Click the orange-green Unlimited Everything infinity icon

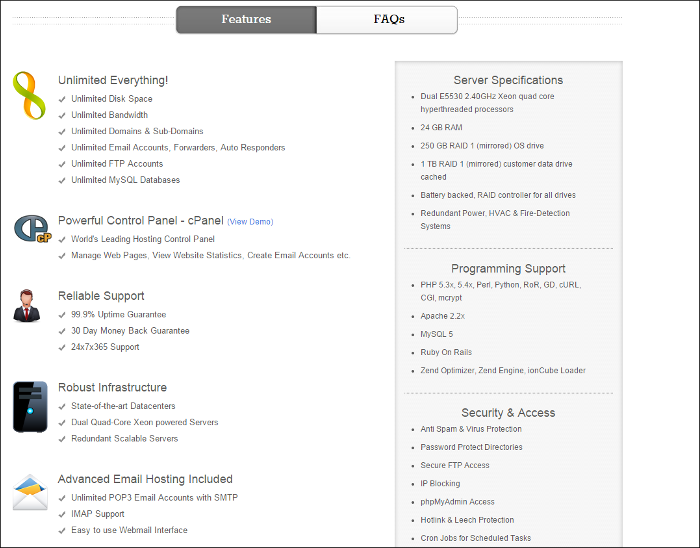point(29,96)
